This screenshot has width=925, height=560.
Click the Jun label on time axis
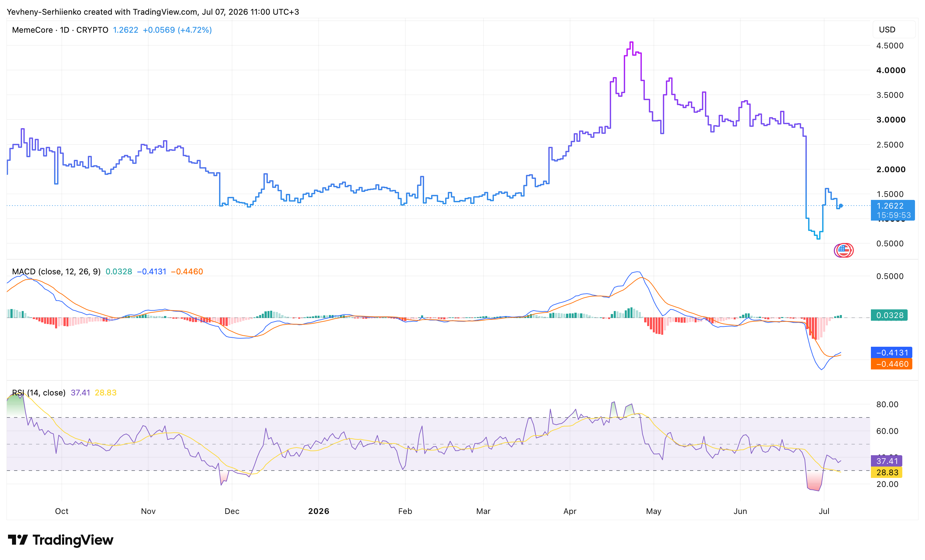pos(740,511)
